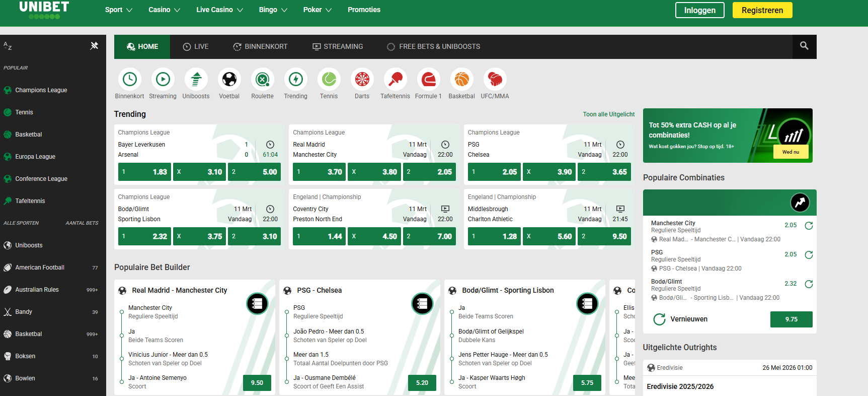Select Chelsea win odds 3.65
The height and width of the screenshot is (396, 868).
point(604,172)
